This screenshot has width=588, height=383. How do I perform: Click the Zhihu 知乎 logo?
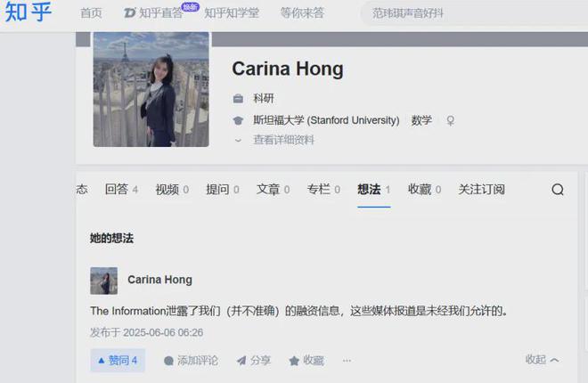(28, 12)
